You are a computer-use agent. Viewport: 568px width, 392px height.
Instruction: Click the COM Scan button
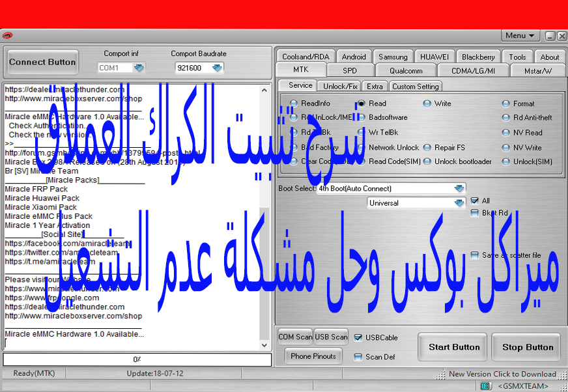pyautogui.click(x=295, y=337)
